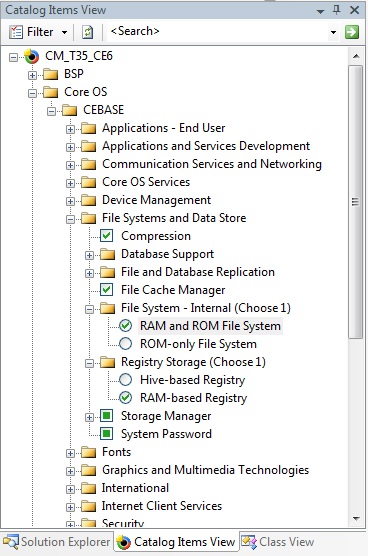Expand the Database Support node
The width and height of the screenshot is (368, 556).
[89, 255]
